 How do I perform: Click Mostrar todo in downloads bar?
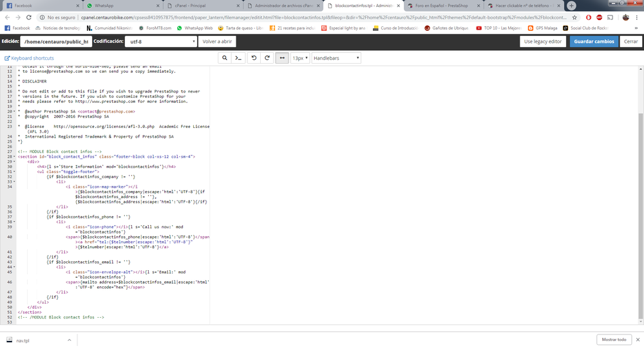[x=614, y=340]
